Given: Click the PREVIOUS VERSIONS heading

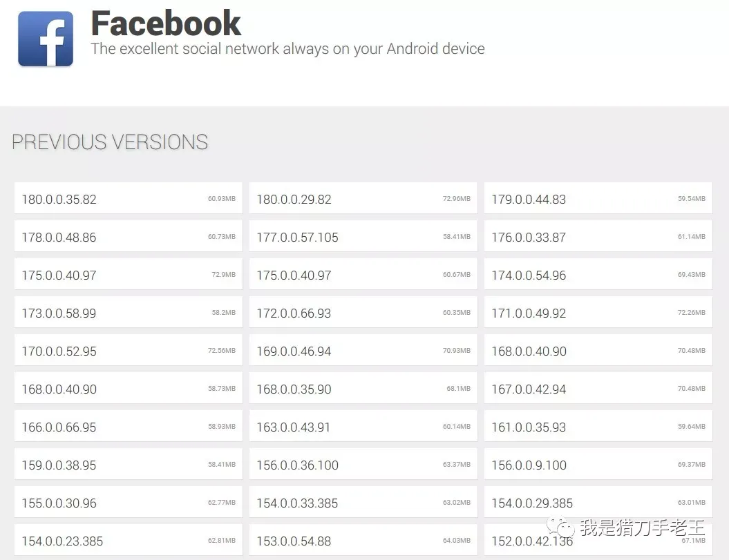Looking at the screenshot, I should (x=110, y=142).
